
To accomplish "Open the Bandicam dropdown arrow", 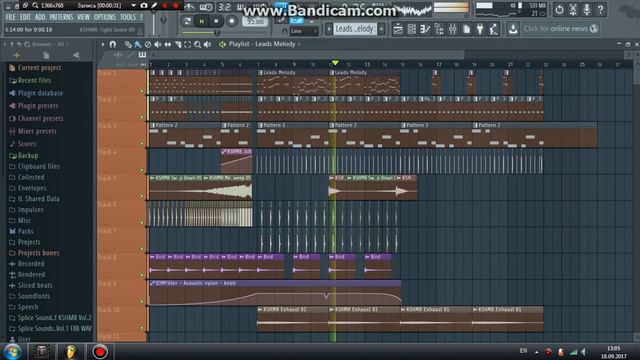I will point(133,5).
